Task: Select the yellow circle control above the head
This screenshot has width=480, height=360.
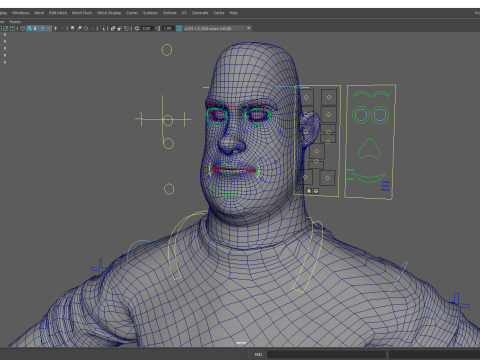Action: [167, 50]
